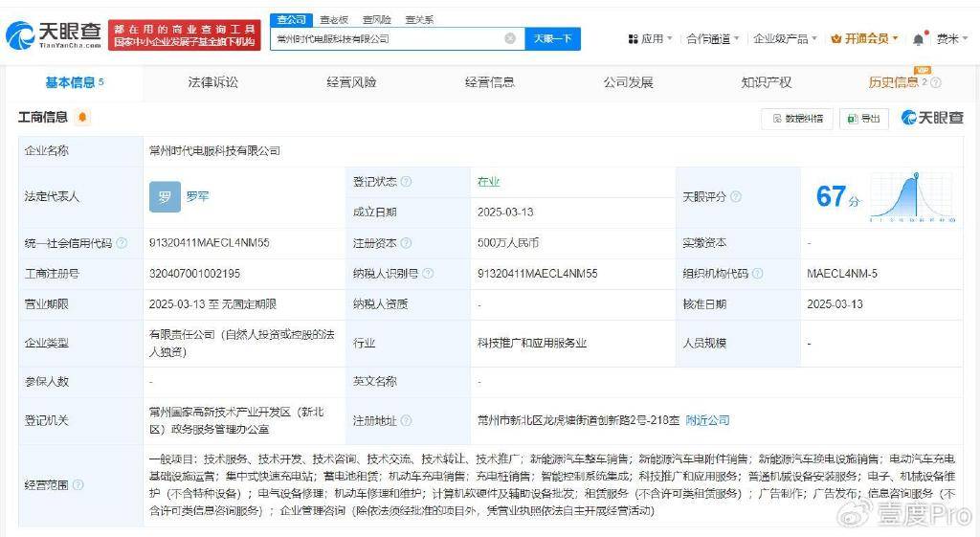Select registration number 320407001002195
This screenshot has width=980, height=537.
pos(194,273)
